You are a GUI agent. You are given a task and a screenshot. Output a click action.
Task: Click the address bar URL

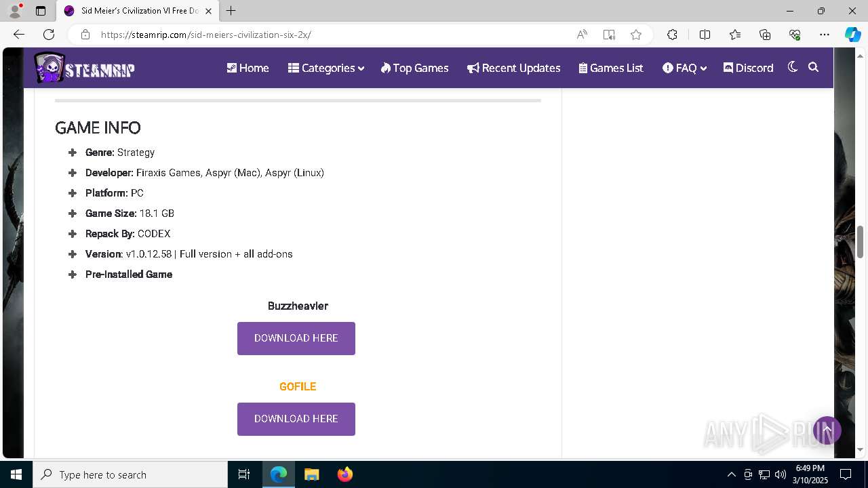(206, 35)
